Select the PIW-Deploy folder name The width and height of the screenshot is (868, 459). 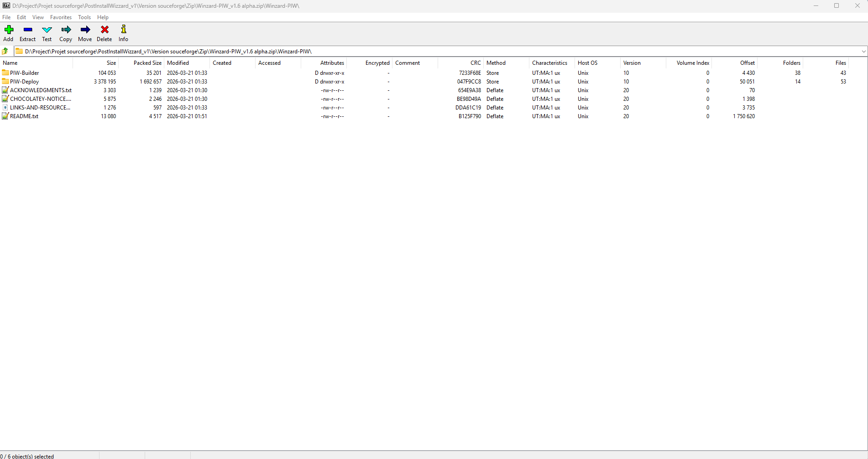[25, 82]
